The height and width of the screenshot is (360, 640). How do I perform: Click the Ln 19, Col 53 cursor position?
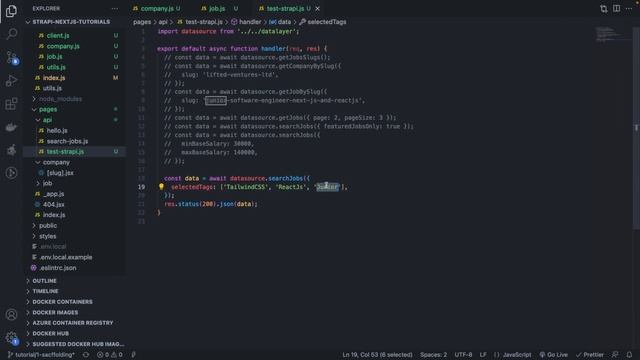point(377,355)
